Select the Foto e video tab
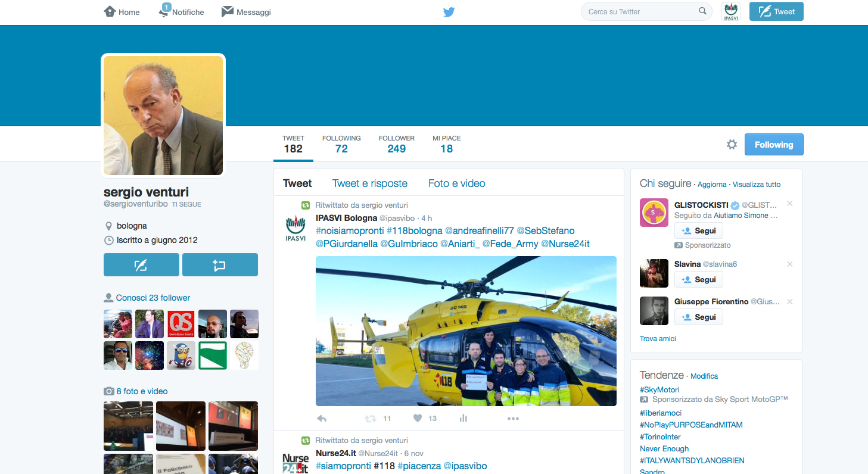The height and width of the screenshot is (474, 868). point(456,183)
